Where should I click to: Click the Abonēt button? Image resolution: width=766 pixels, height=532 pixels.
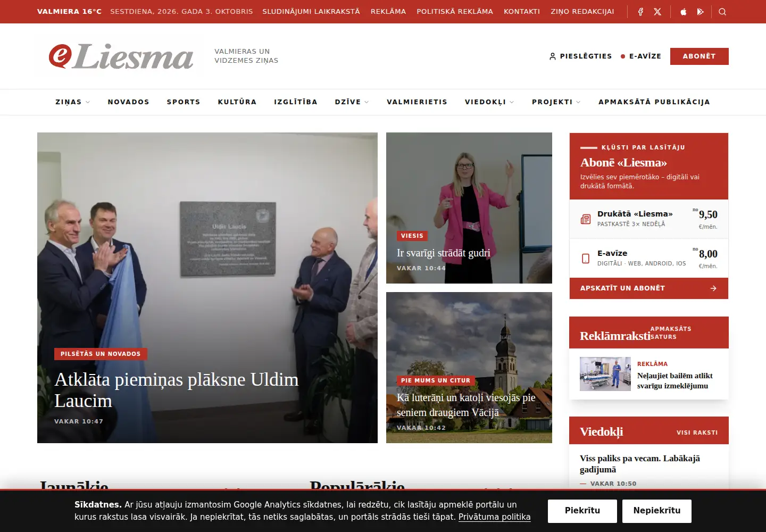tap(699, 56)
